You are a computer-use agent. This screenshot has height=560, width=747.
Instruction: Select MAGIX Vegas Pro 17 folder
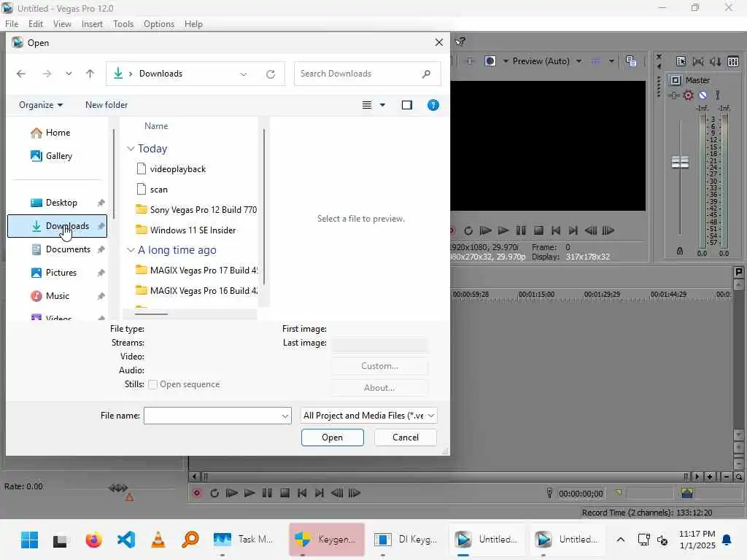click(x=196, y=271)
